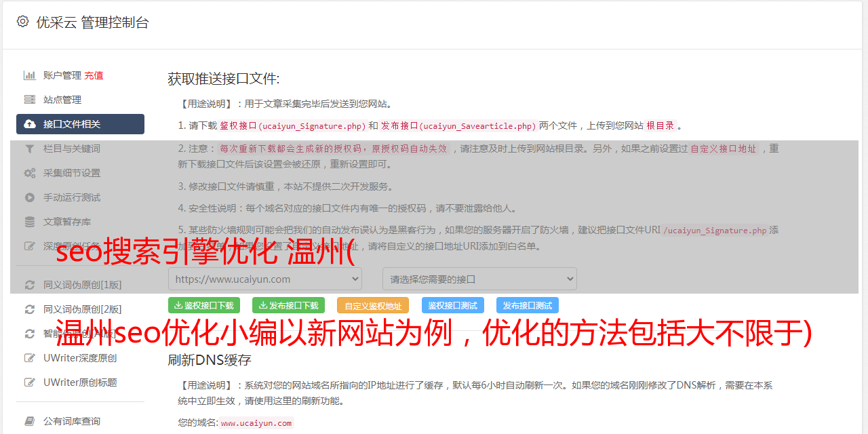Click the refresh icon next to 同义词伪原创[2版]
Viewport: 868px width, 434px height.
30,309
